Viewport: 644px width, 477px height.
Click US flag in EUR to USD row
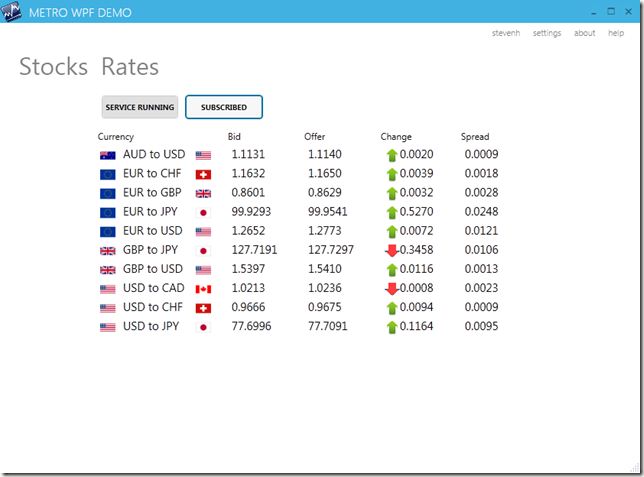click(x=203, y=232)
